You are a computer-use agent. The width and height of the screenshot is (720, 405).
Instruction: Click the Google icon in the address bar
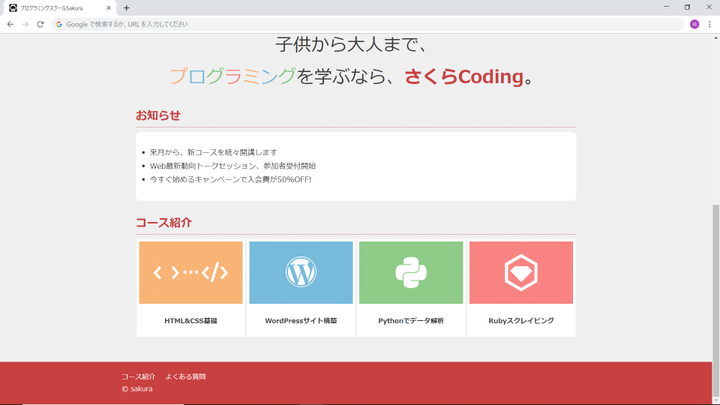tap(59, 24)
